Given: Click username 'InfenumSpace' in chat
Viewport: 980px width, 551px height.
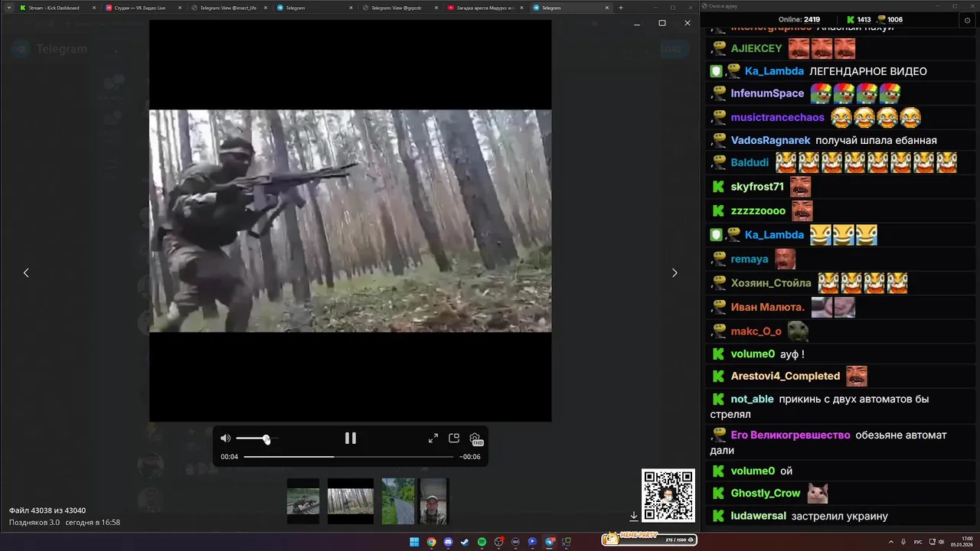Looking at the screenshot, I should pyautogui.click(x=767, y=93).
